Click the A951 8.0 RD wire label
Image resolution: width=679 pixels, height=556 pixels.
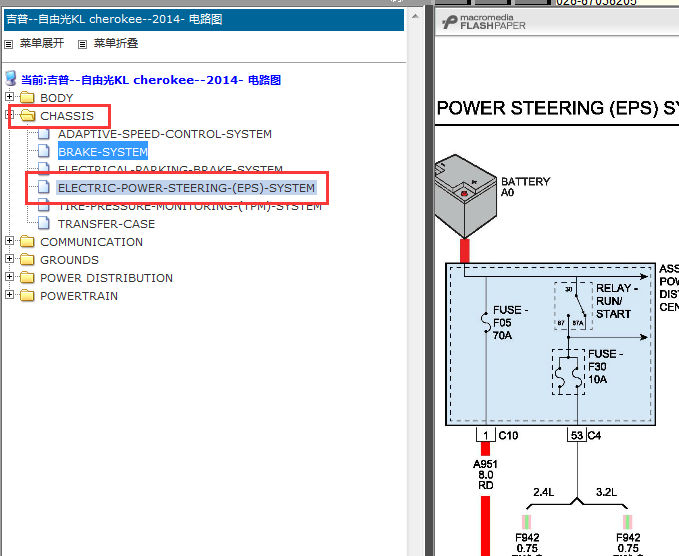point(485,475)
